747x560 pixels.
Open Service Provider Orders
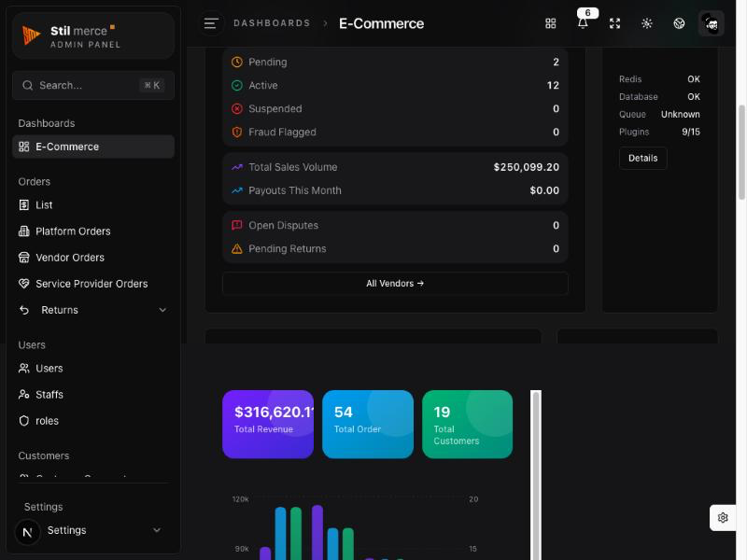click(93, 284)
